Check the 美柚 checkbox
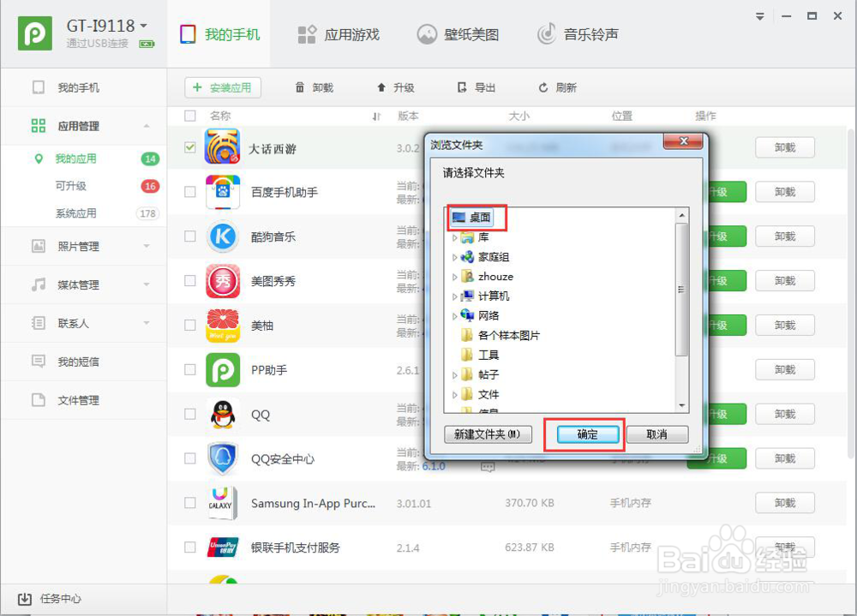 [x=189, y=326]
